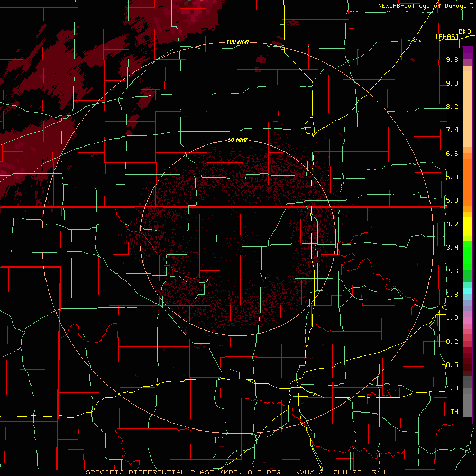Screen dimensions: 476x476
Task: Click the 3.4 legend value
Action: click(x=452, y=248)
